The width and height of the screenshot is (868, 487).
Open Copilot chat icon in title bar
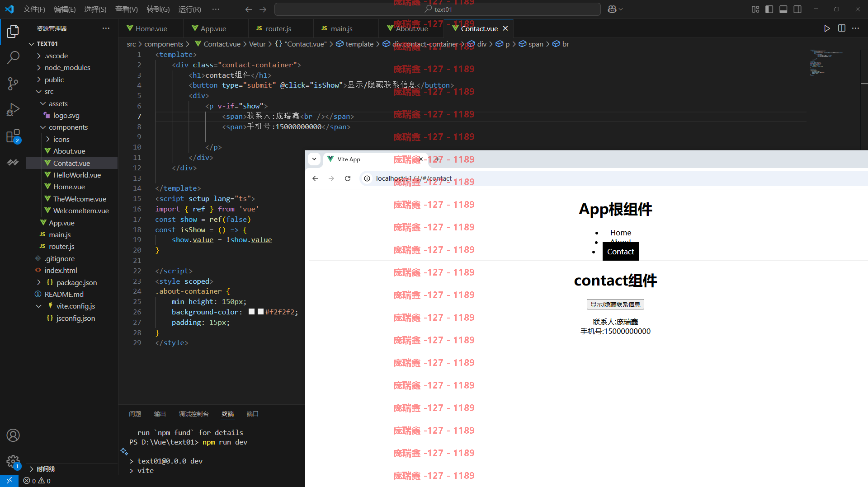coord(612,9)
